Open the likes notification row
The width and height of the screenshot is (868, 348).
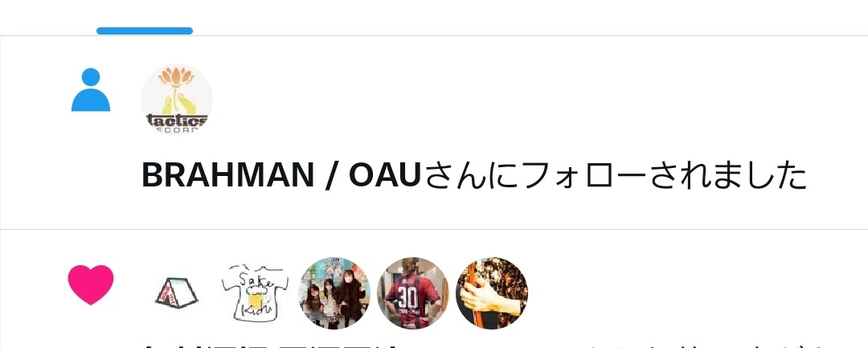(x=434, y=289)
